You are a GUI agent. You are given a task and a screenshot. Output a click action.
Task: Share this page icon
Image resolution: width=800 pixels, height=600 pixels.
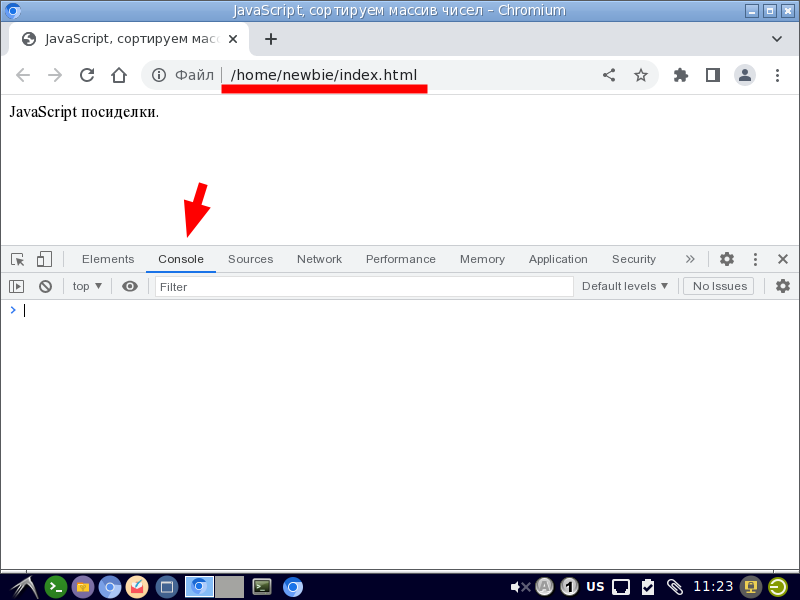609,76
